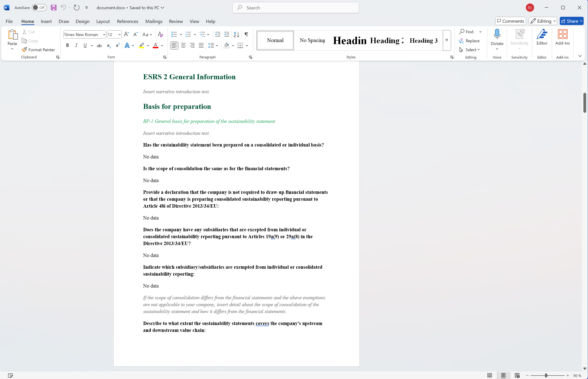This screenshot has height=379, width=588.
Task: Apply strikethrough formatting
Action: (x=99, y=45)
